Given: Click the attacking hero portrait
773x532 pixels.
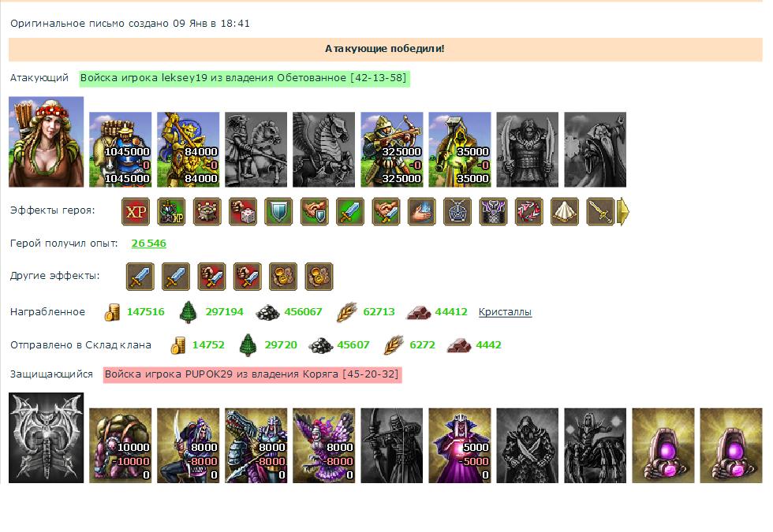Looking at the screenshot, I should 47,142.
